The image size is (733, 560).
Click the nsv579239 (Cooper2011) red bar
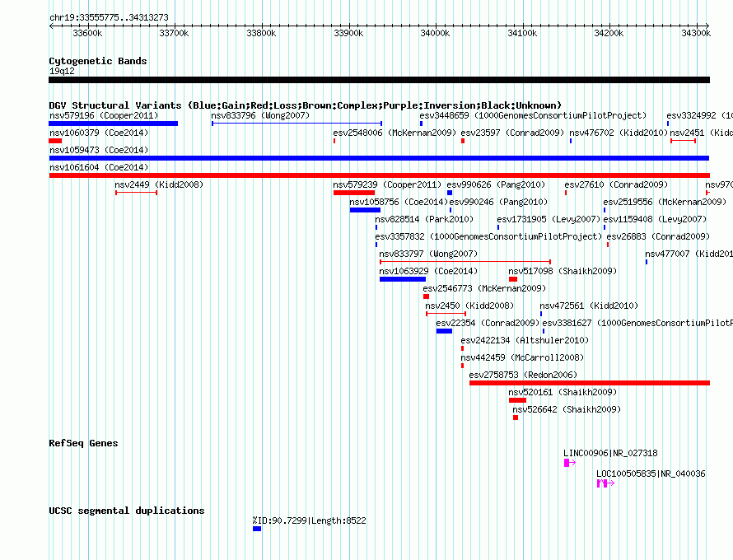(x=354, y=193)
